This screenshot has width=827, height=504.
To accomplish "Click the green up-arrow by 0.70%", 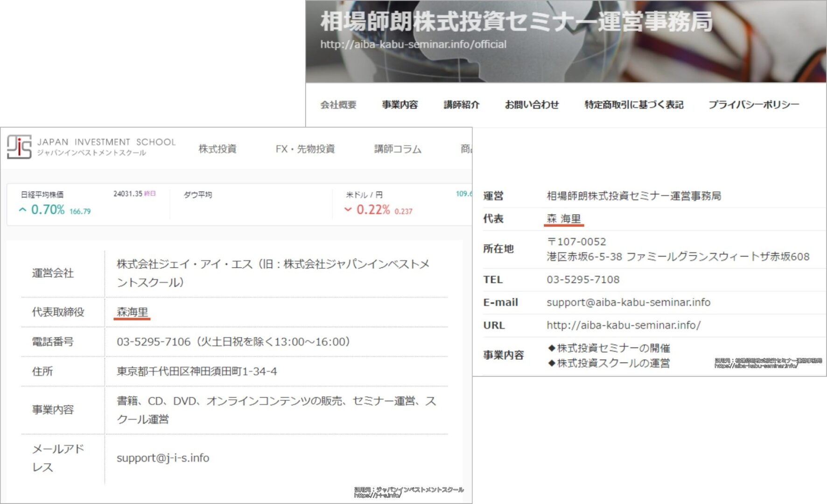I will click(22, 210).
